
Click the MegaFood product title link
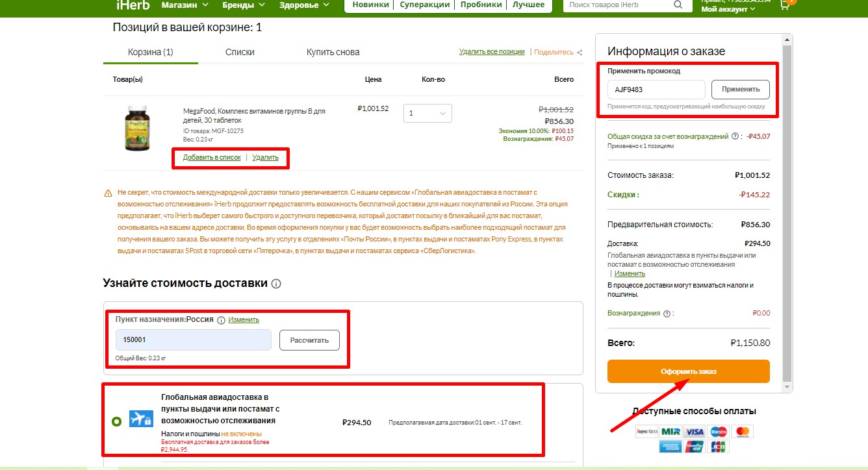coord(254,116)
